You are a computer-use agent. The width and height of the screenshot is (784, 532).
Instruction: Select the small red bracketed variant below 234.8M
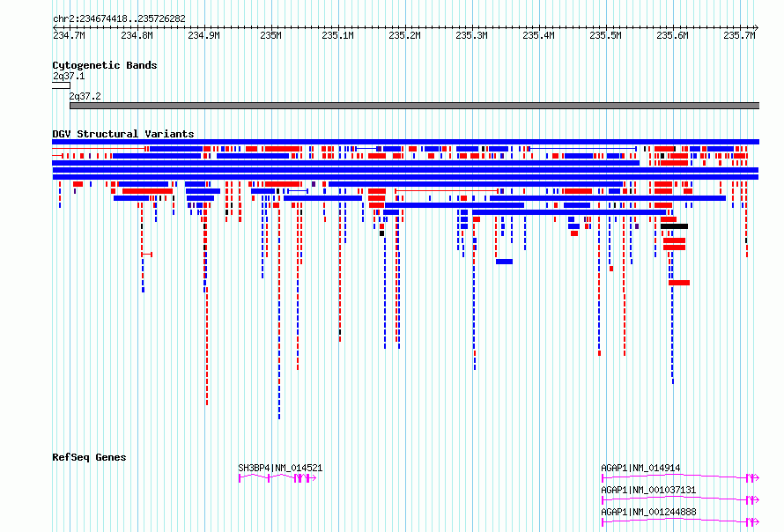pyautogui.click(x=146, y=255)
